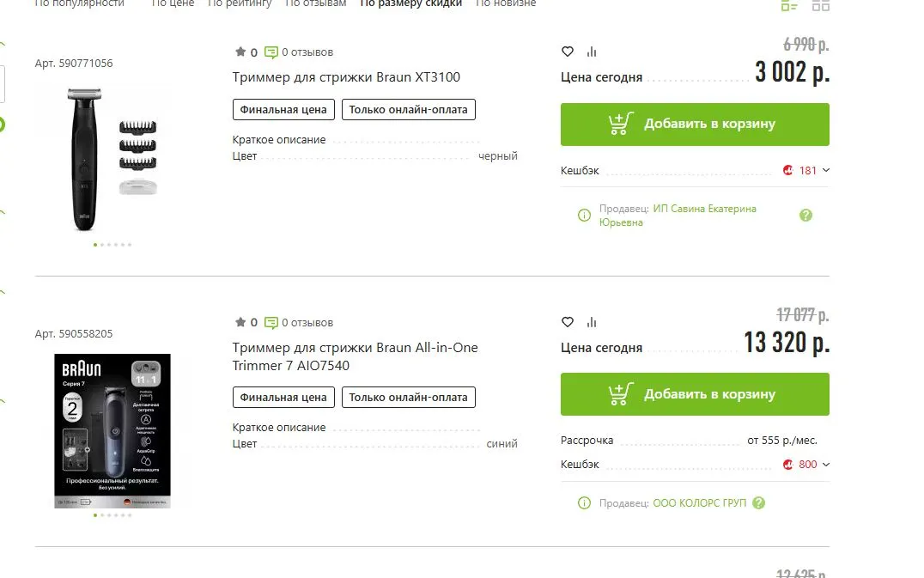Add Braun All-in-One Trimmer 7 to cart
This screenshot has height=578, width=924.
pos(695,394)
